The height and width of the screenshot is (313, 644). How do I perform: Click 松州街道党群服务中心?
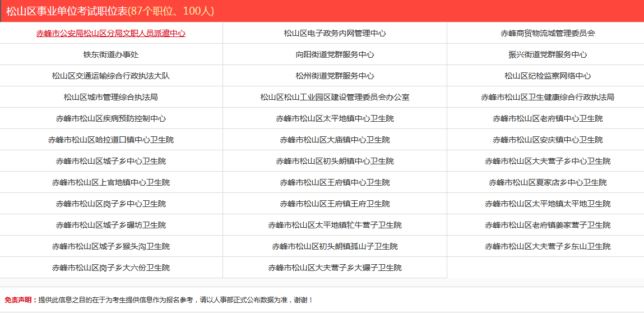point(335,76)
